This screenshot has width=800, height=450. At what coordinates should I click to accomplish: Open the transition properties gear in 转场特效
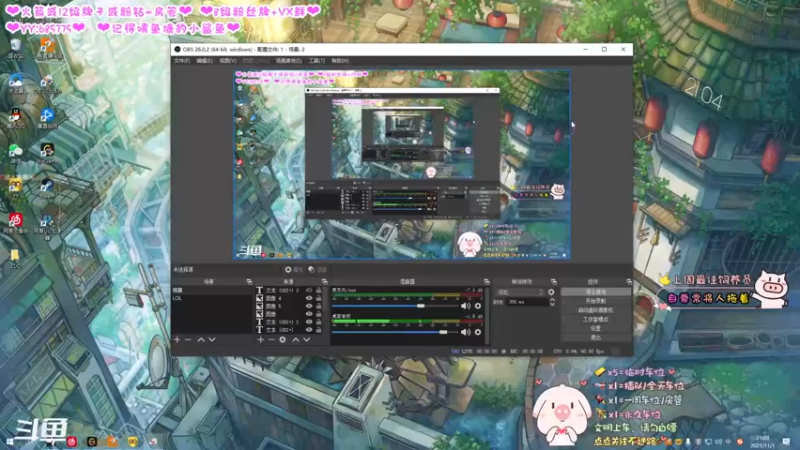551,292
